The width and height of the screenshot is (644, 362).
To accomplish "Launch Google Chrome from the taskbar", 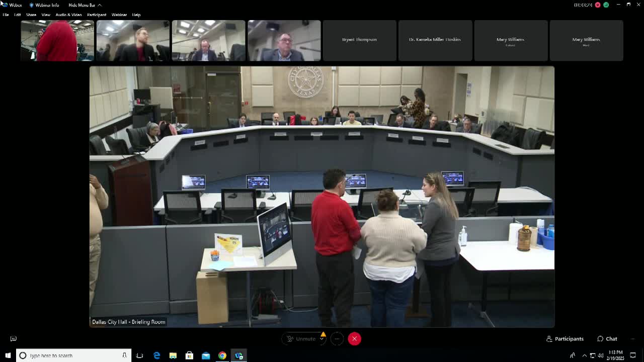I will [222, 355].
